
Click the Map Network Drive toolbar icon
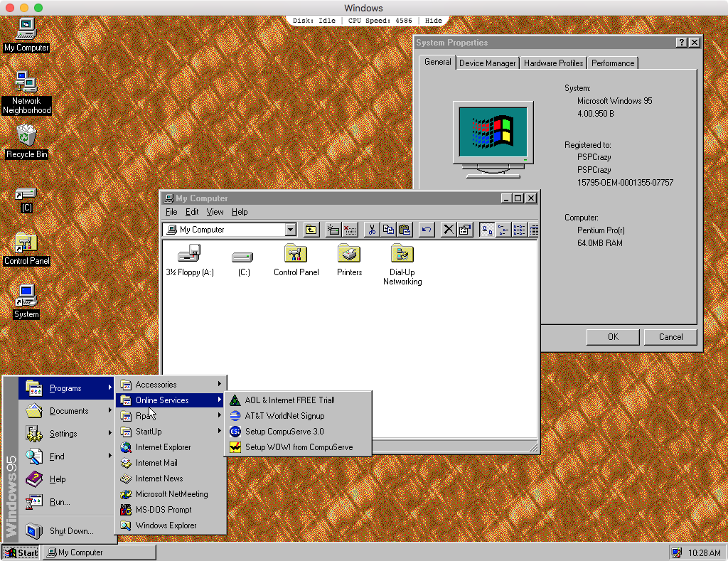click(x=333, y=230)
